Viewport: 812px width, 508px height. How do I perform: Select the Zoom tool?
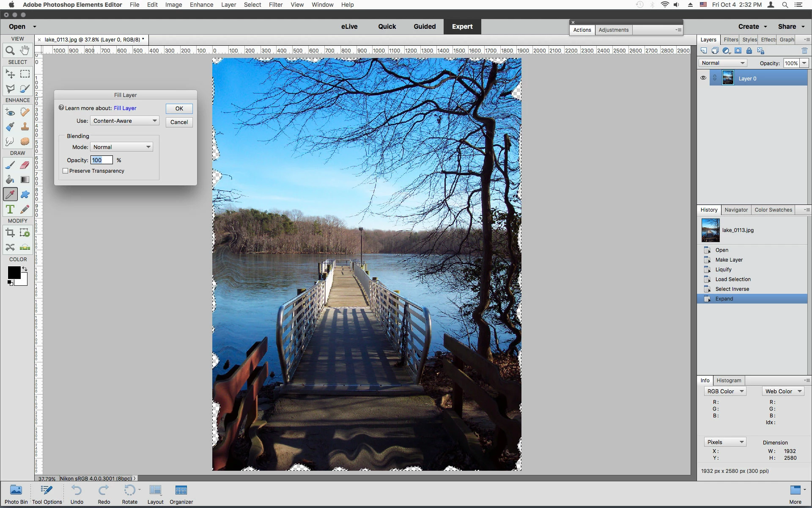pyautogui.click(x=10, y=51)
